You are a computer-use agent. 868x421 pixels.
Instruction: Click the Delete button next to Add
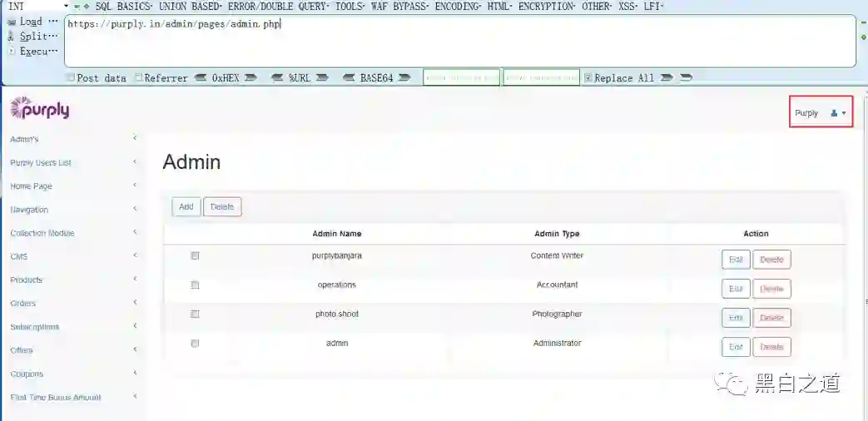point(222,206)
